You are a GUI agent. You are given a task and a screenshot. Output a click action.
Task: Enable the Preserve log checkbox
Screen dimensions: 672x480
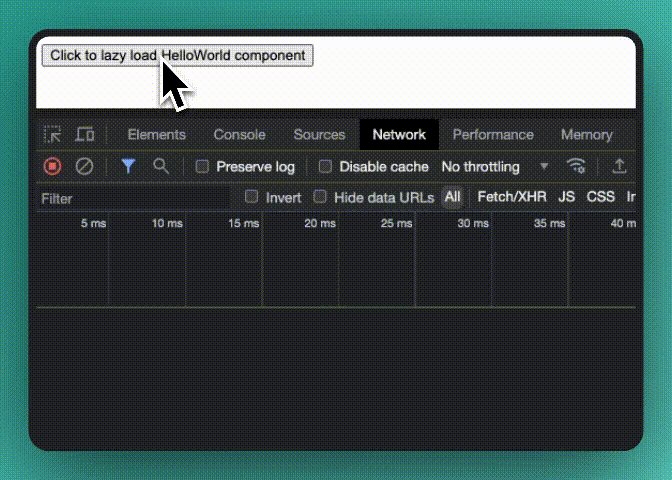point(202,166)
